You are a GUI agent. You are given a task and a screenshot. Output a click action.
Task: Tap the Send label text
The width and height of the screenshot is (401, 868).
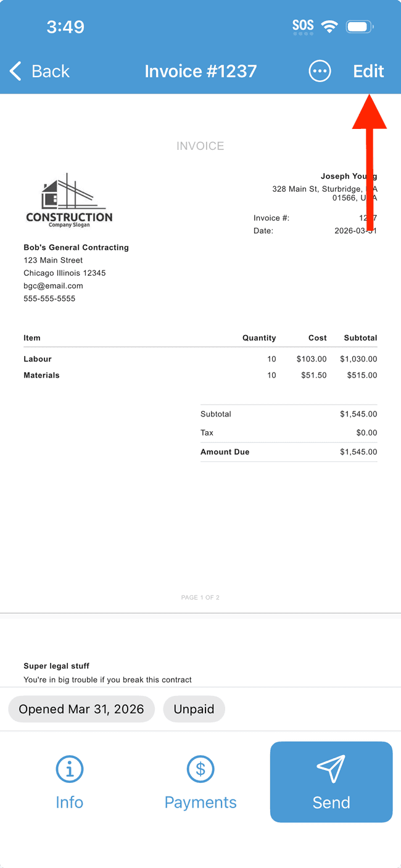[331, 802]
